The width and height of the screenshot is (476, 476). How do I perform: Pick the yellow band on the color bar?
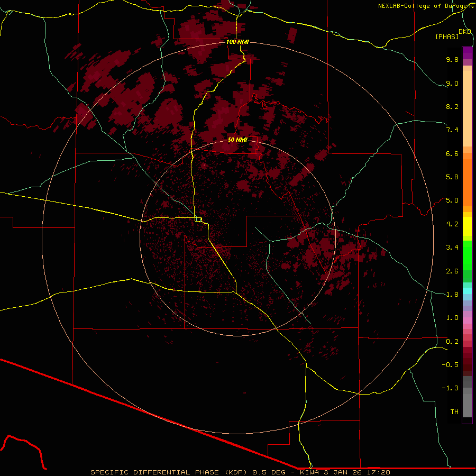pyautogui.click(x=467, y=226)
